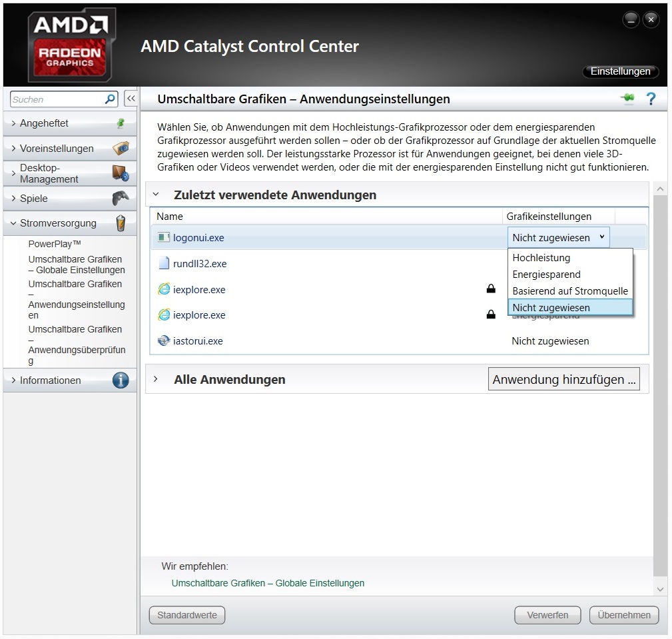Click second iexplore.exe Internet Explorer icon

tap(164, 315)
